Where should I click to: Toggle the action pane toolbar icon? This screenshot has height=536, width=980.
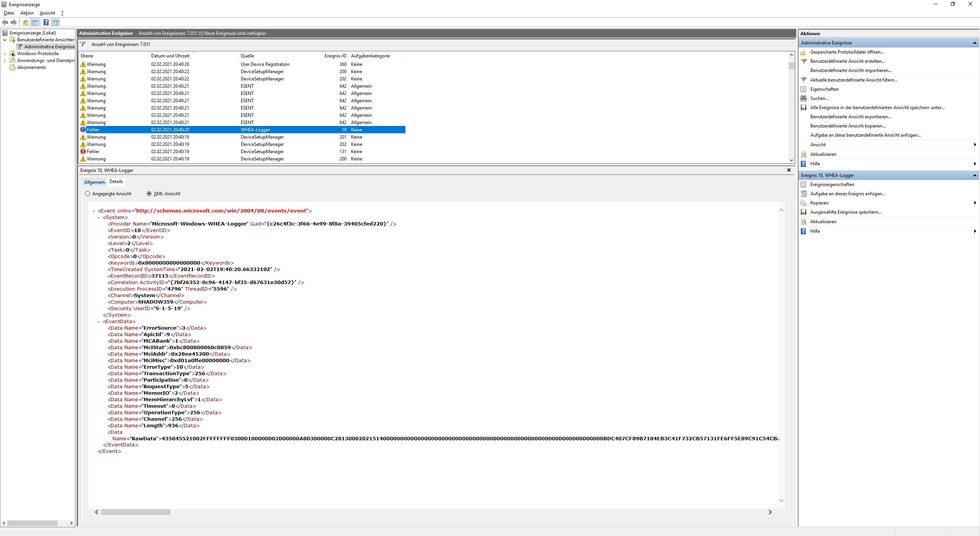pos(56,22)
